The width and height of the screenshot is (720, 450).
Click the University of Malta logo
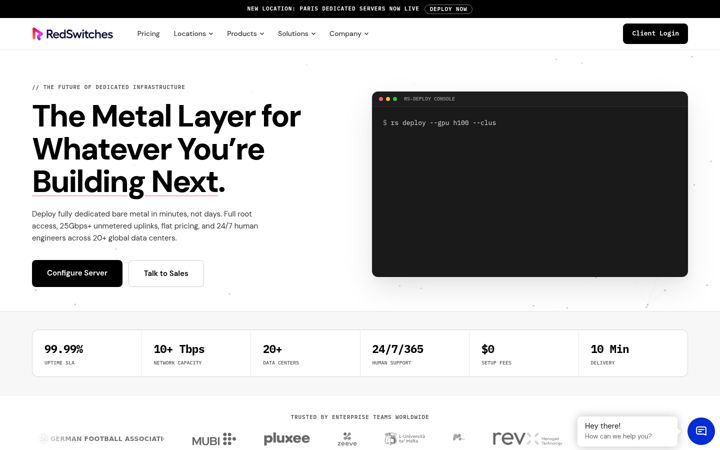(405, 439)
